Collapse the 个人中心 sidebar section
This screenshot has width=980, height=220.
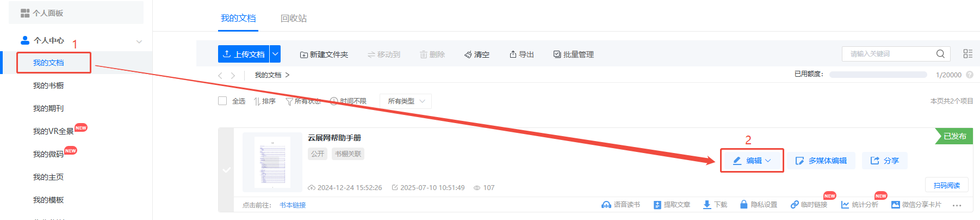[x=139, y=41]
